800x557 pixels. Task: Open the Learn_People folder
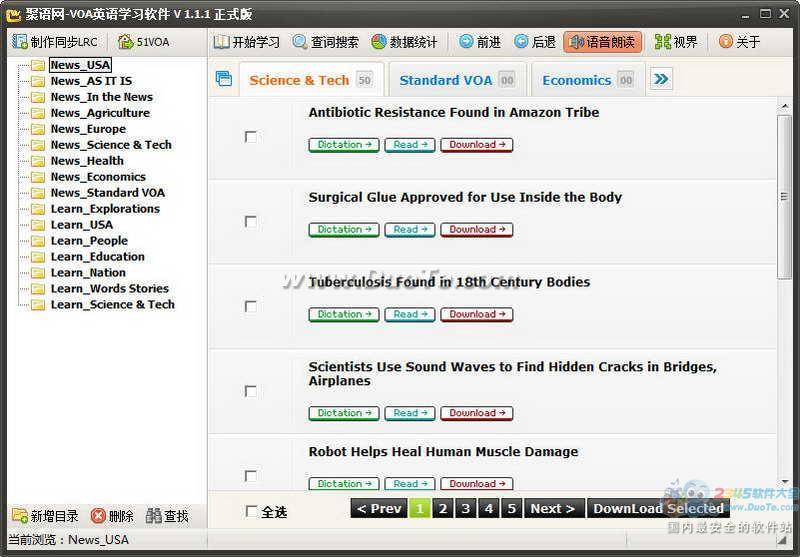click(x=89, y=241)
